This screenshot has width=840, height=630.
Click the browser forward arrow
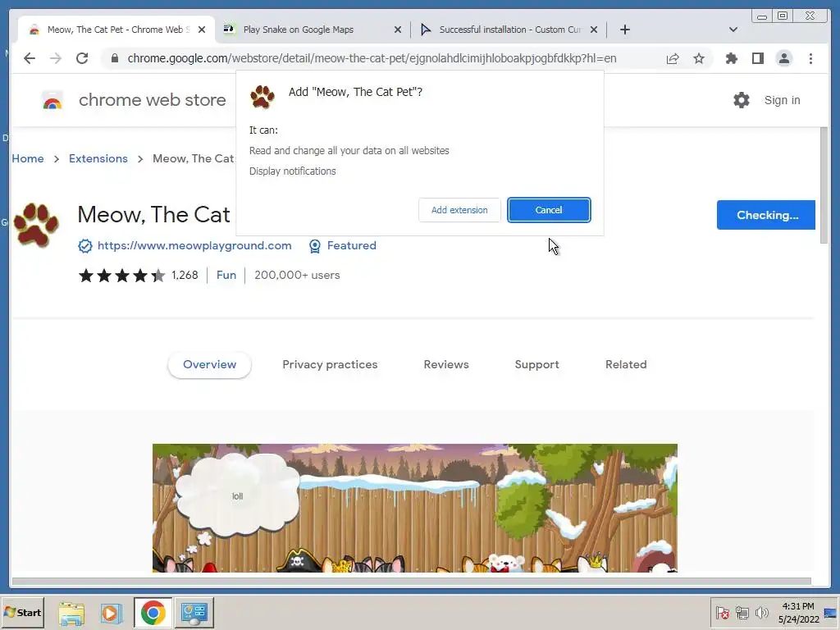pos(56,58)
